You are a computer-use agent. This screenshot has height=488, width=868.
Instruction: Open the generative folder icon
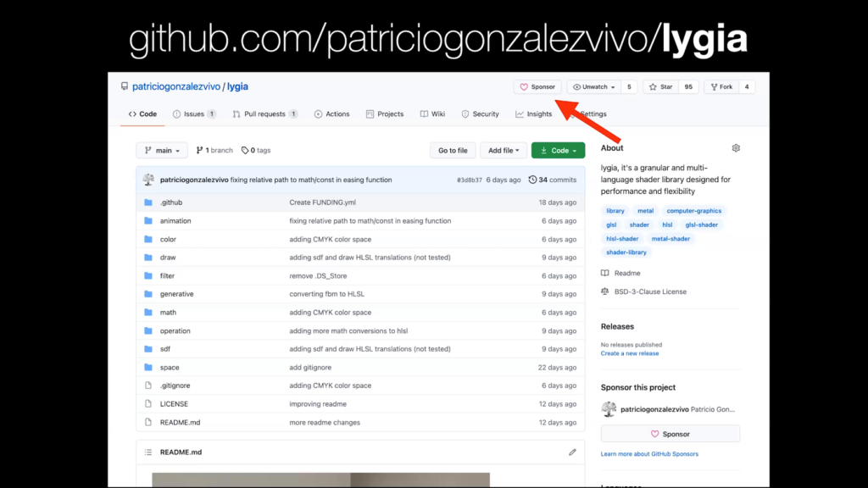point(148,294)
